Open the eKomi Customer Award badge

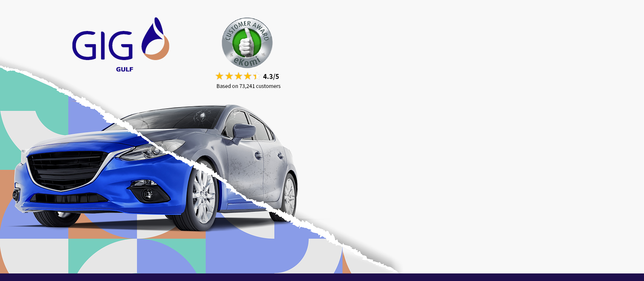pos(247,43)
